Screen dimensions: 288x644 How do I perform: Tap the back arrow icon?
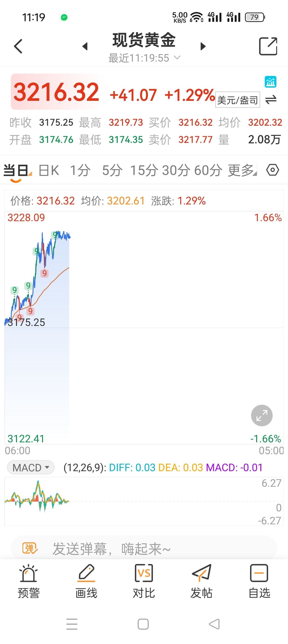tap(18, 46)
